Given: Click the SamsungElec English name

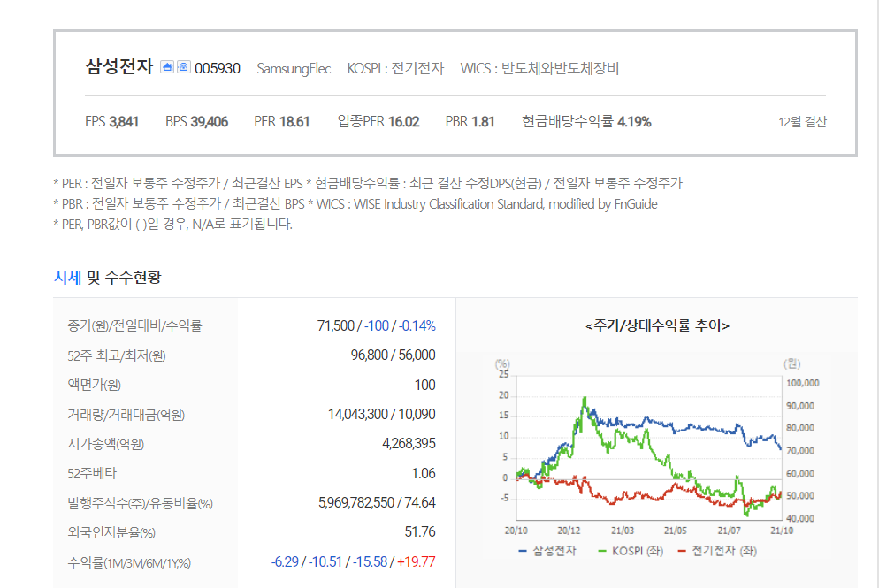Looking at the screenshot, I should (x=294, y=68).
